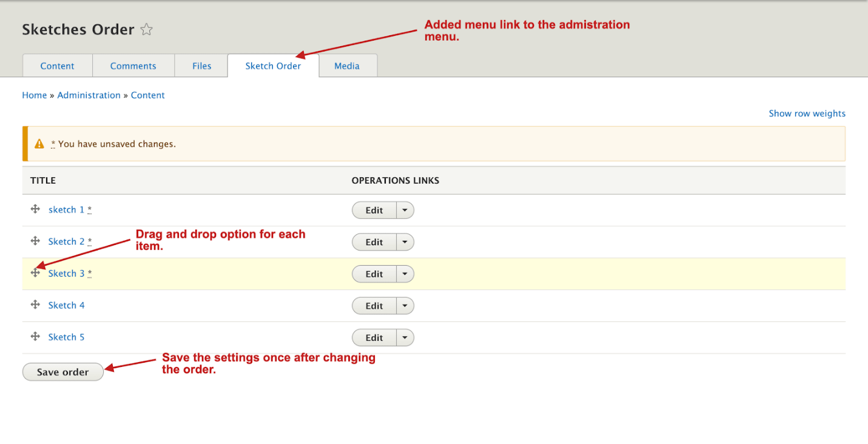Click the drag handle for Sketch 4
Screen dimensions: 868x444
(x=35, y=304)
